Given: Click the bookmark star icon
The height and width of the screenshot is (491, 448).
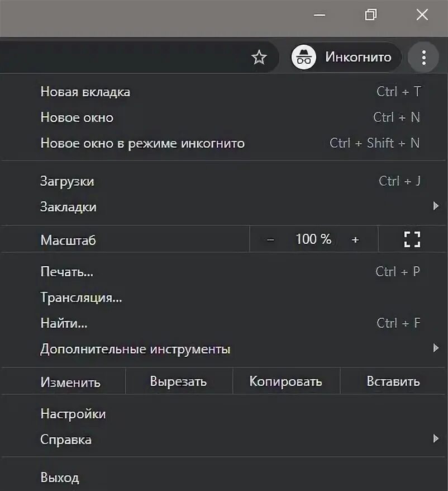Looking at the screenshot, I should 259,58.
